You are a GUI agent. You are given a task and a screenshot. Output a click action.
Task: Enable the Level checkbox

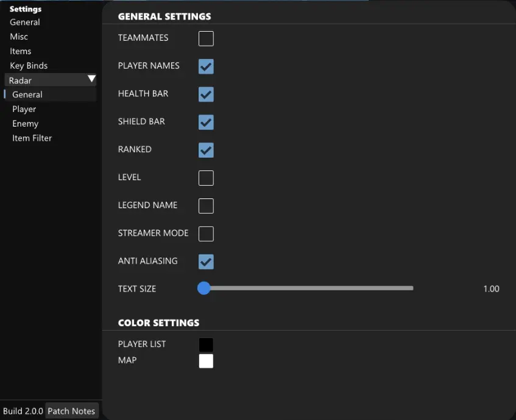(x=206, y=178)
